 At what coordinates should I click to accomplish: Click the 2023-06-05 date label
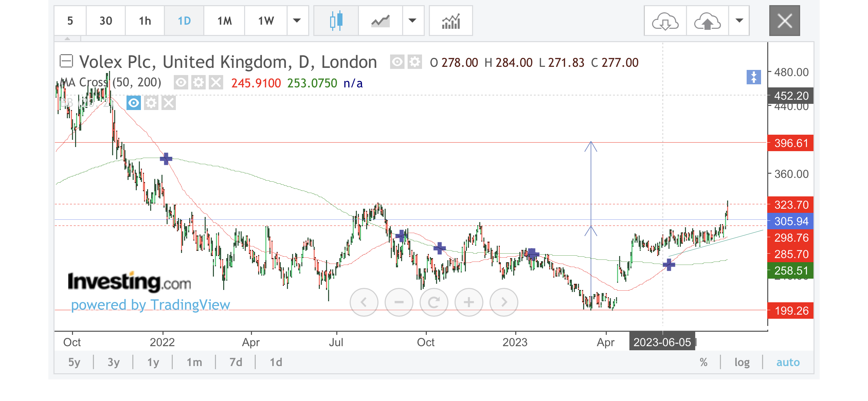pyautogui.click(x=662, y=342)
